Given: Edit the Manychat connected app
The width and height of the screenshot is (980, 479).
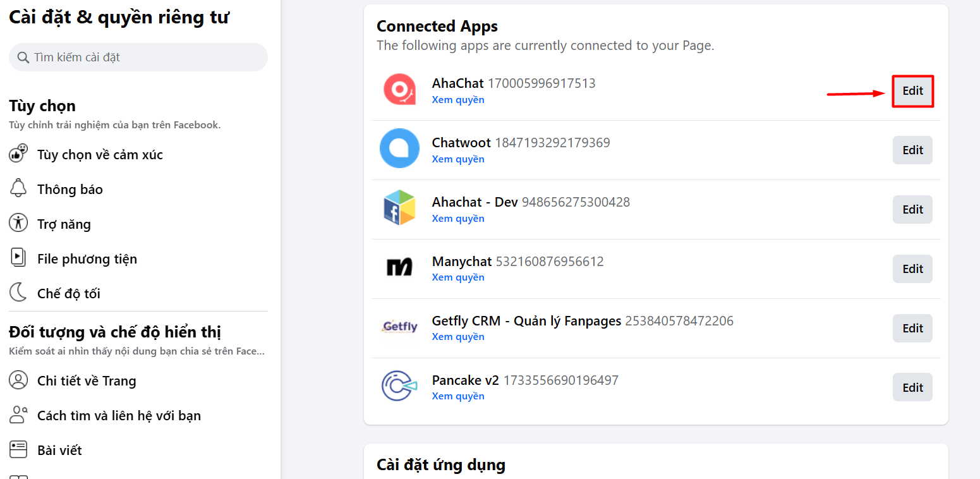Looking at the screenshot, I should point(912,269).
